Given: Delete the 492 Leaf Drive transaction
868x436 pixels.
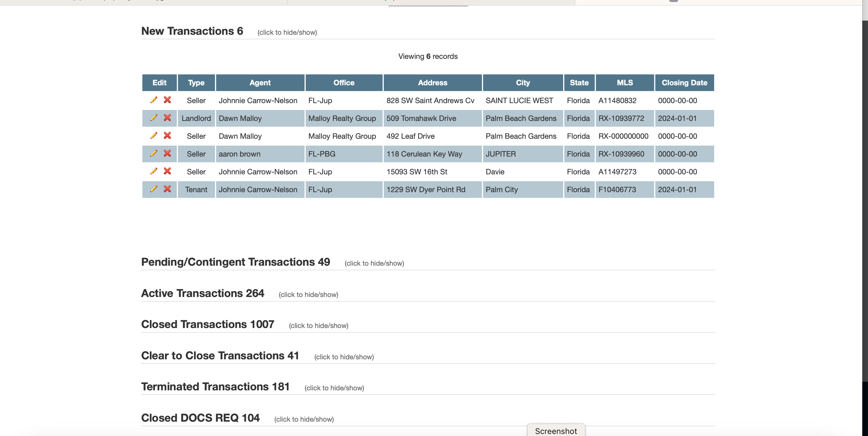Looking at the screenshot, I should tap(167, 136).
